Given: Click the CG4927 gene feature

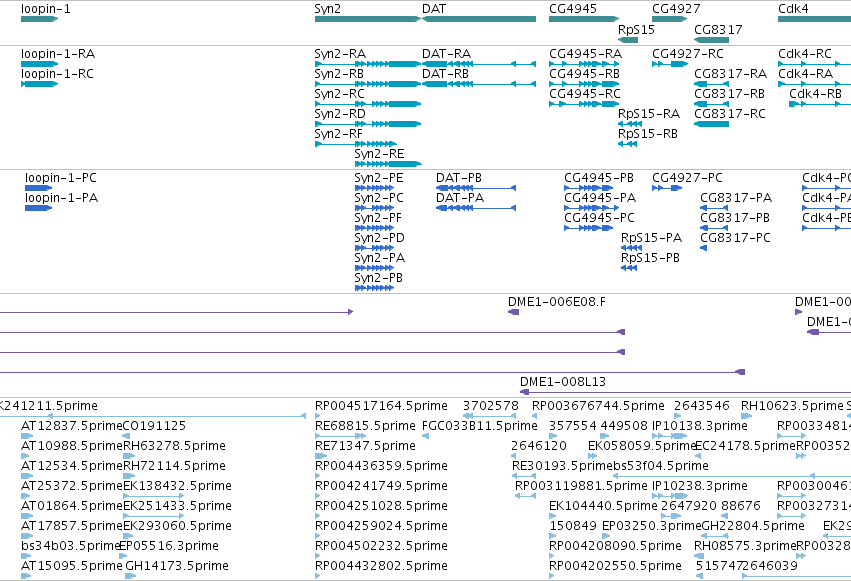Looking at the screenshot, I should [670, 19].
